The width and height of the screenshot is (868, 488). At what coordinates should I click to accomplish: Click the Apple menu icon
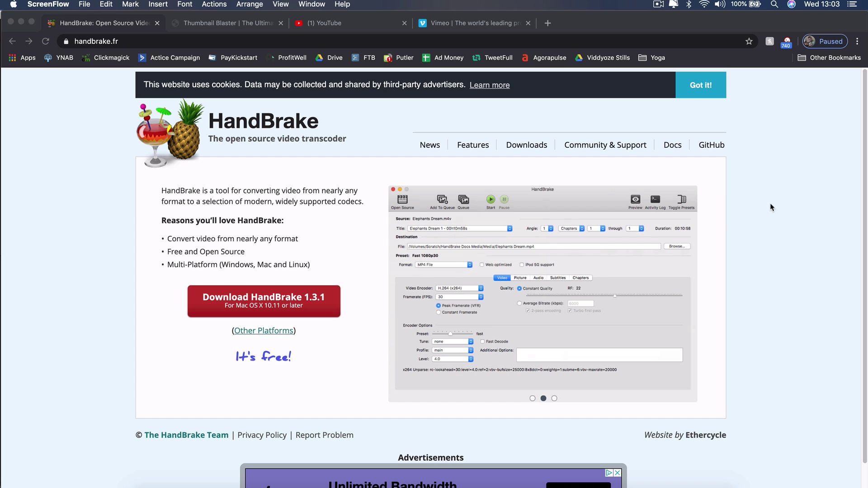(14, 4)
